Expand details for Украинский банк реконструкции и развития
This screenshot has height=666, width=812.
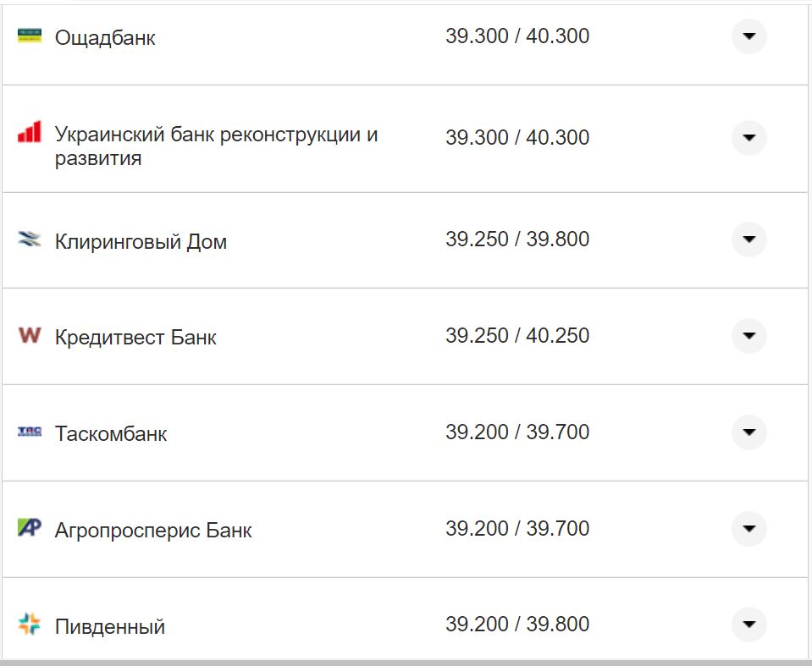748,136
